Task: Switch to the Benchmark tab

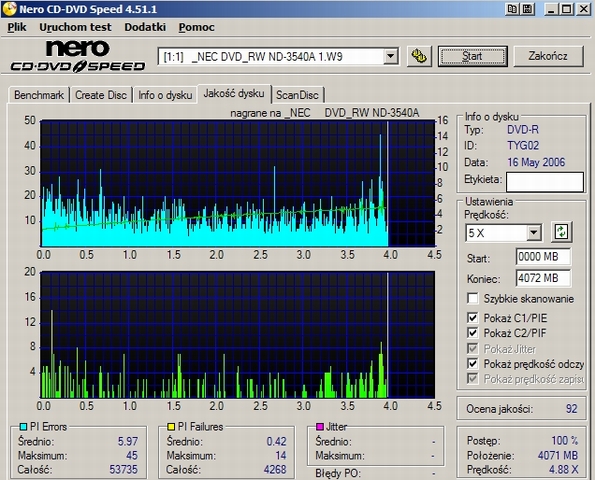Action: (39, 95)
